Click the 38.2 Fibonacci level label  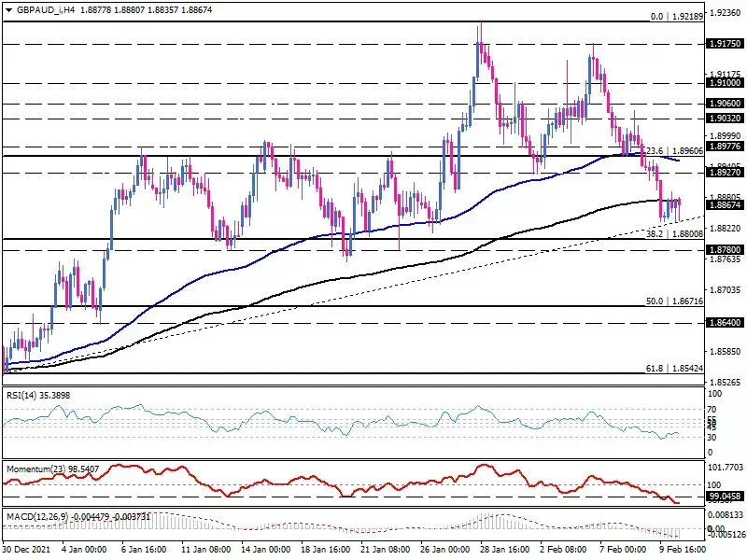[674, 234]
